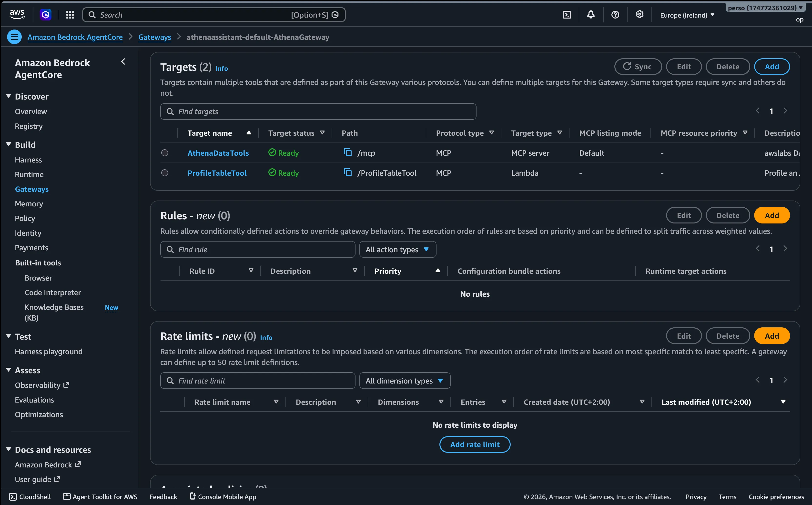Toggle the blue hamburger navigation menu
Screen dimensions: 812x505
pyautogui.click(x=14, y=37)
